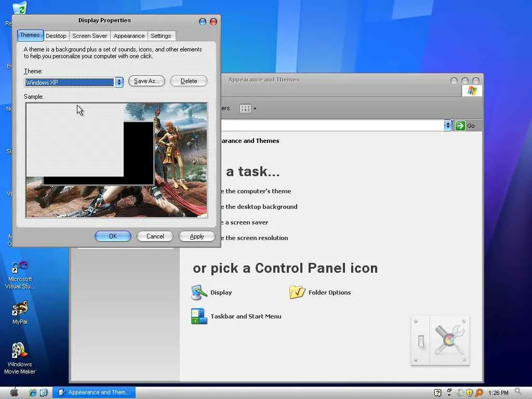The height and width of the screenshot is (399, 532).
Task: Select the Appearance tab
Action: [x=129, y=36]
